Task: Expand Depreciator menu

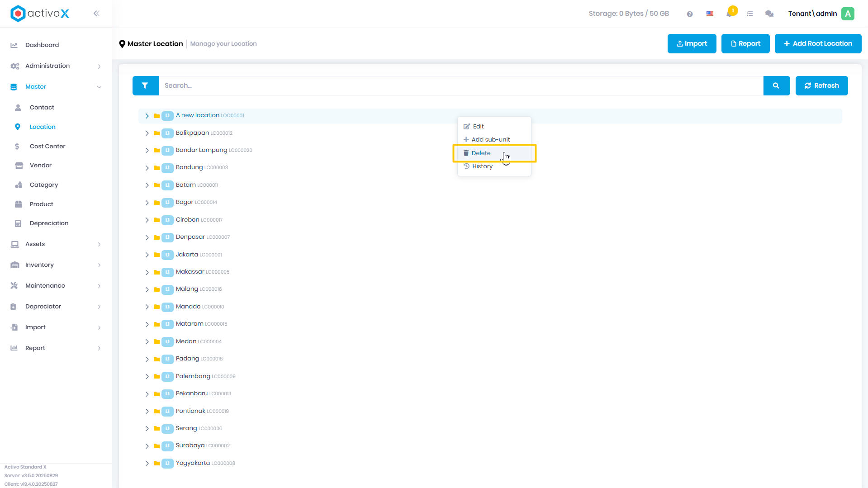Action: 56,307
